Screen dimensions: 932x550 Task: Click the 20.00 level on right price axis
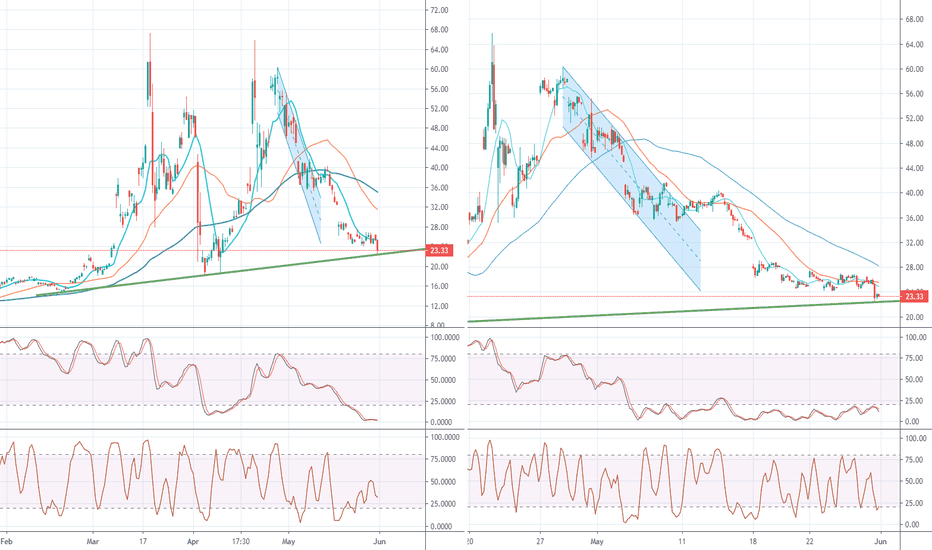point(914,318)
